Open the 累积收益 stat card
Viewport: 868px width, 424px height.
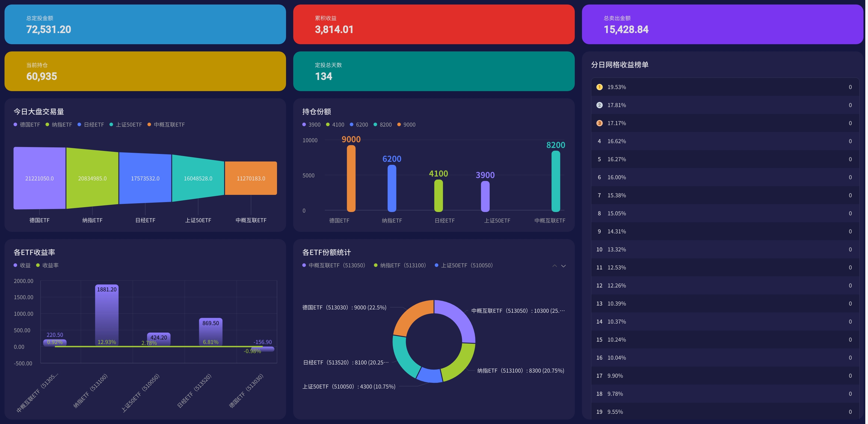point(434,24)
